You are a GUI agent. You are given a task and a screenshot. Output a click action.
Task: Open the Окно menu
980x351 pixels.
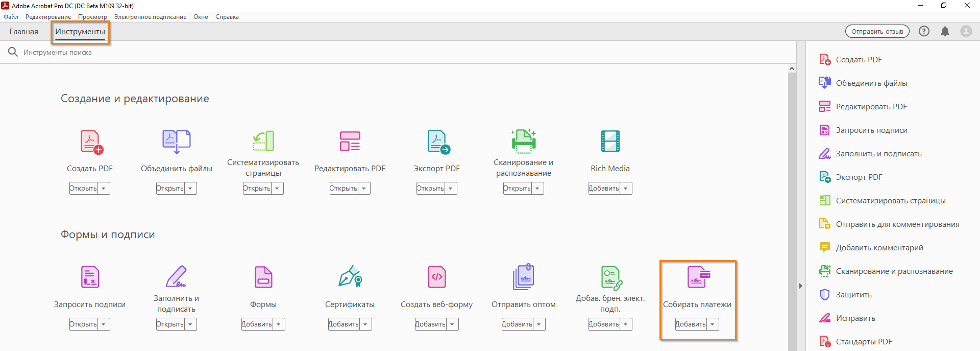tap(201, 17)
